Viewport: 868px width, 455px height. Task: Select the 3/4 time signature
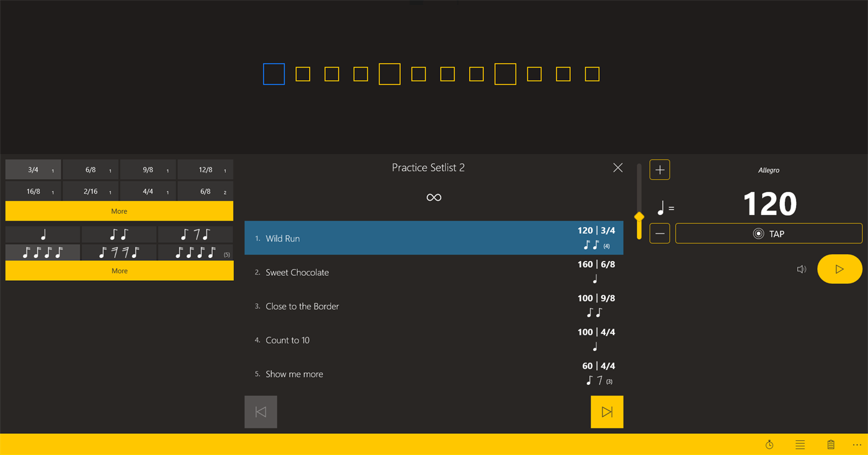tap(33, 169)
